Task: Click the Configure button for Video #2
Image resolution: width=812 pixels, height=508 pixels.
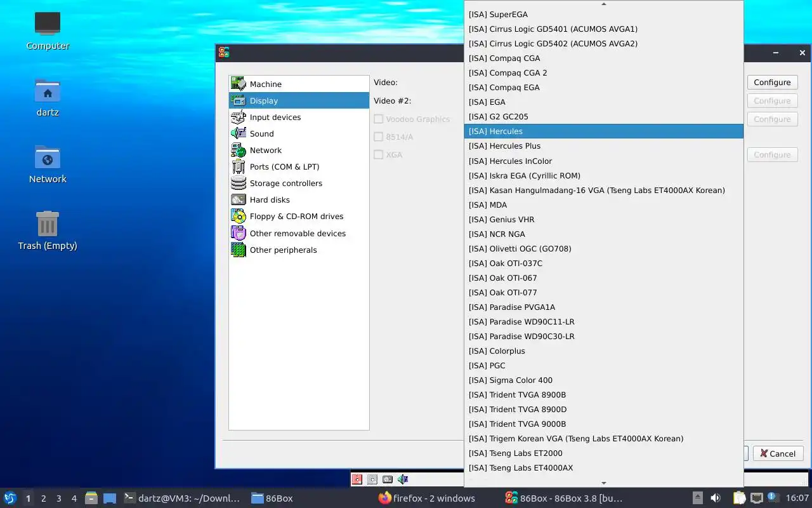Action: click(x=772, y=100)
